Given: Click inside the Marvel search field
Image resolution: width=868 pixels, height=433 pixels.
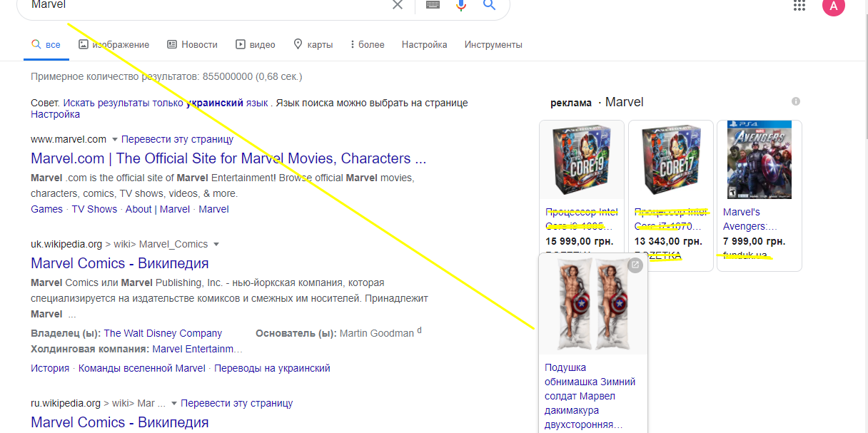Looking at the screenshot, I should tap(207, 5).
